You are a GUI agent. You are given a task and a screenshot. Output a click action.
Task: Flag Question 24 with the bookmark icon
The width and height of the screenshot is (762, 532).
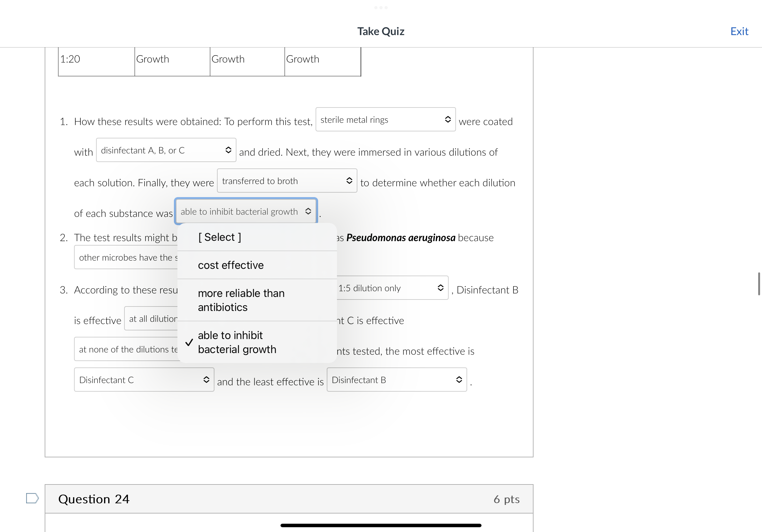click(32, 498)
